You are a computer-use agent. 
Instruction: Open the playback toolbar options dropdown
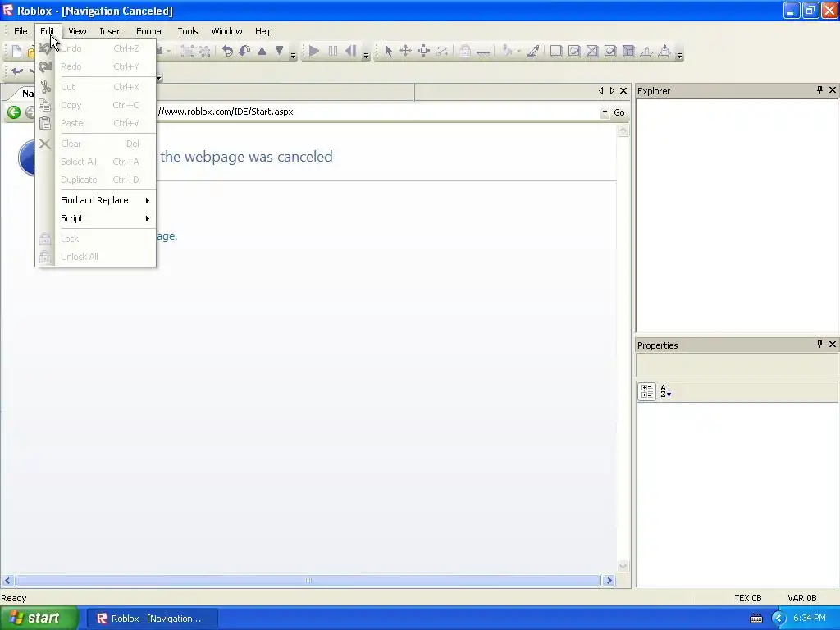pos(366,55)
